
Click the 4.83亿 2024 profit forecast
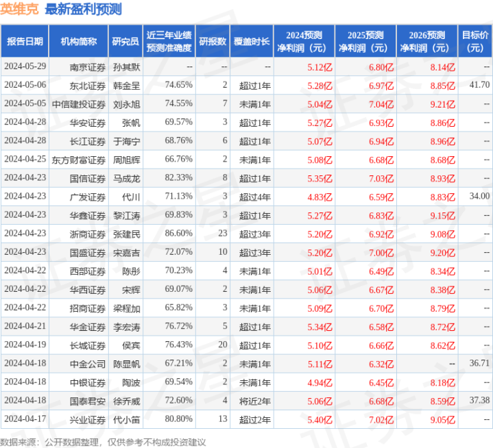320,197
